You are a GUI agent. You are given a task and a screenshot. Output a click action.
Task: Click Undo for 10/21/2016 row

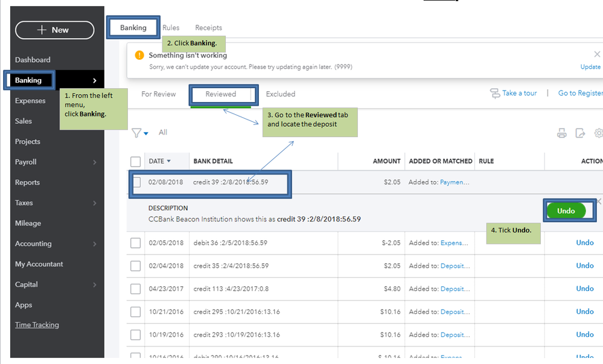point(584,311)
